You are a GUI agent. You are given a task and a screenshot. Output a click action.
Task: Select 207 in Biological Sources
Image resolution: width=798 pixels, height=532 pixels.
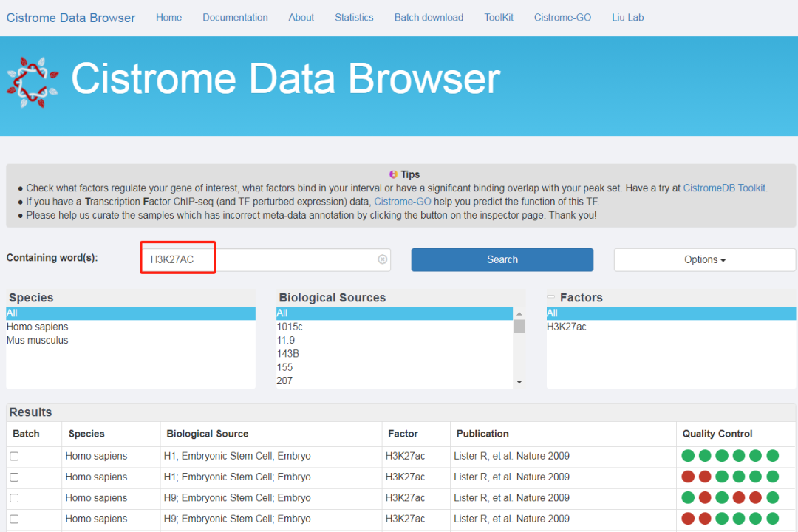tap(395, 381)
